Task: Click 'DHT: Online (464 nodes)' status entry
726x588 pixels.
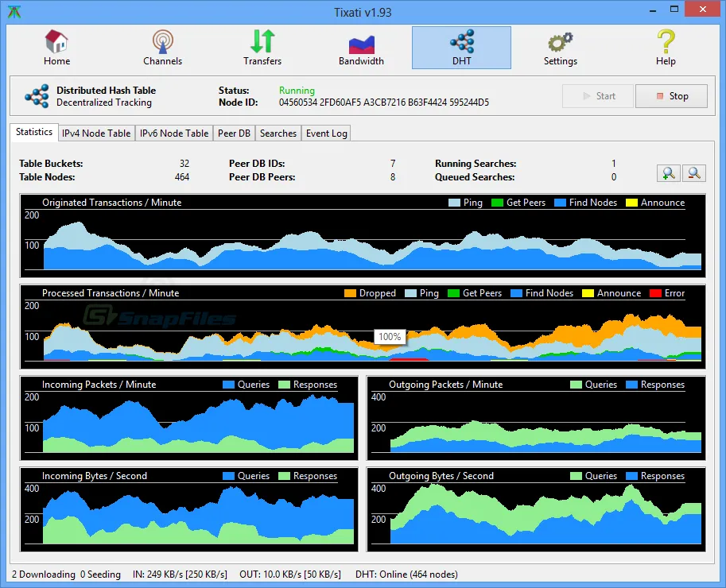Action: 406,574
